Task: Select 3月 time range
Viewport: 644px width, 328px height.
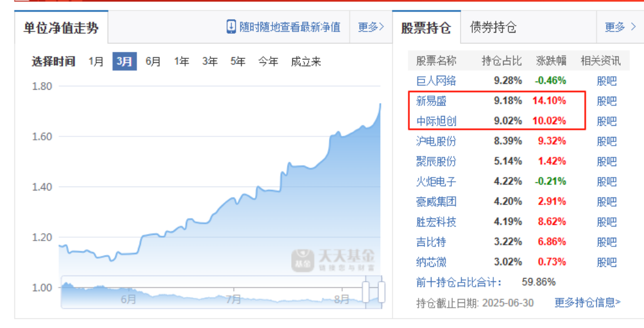Action: [x=125, y=61]
